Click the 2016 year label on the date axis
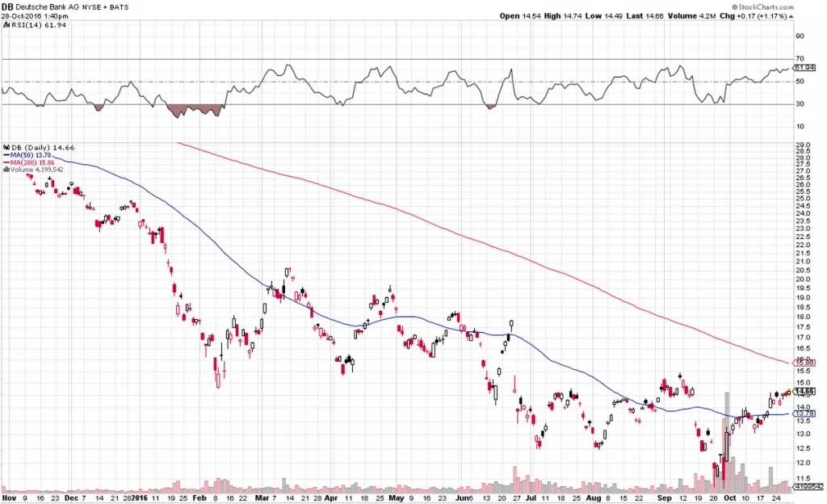Viewport: 827px width, 504px height. (139, 498)
